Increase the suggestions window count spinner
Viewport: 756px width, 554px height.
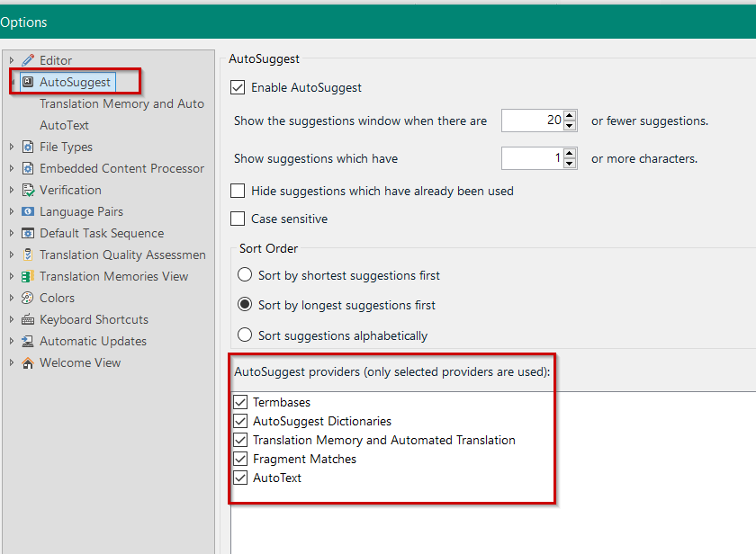tap(570, 115)
